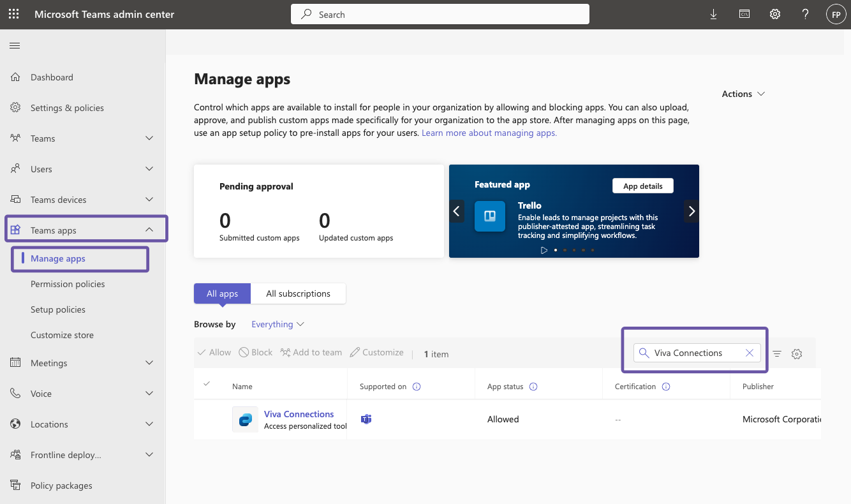Viewport: 851px width, 504px height.
Task: Click the Customize toolbar button
Action: (x=377, y=352)
